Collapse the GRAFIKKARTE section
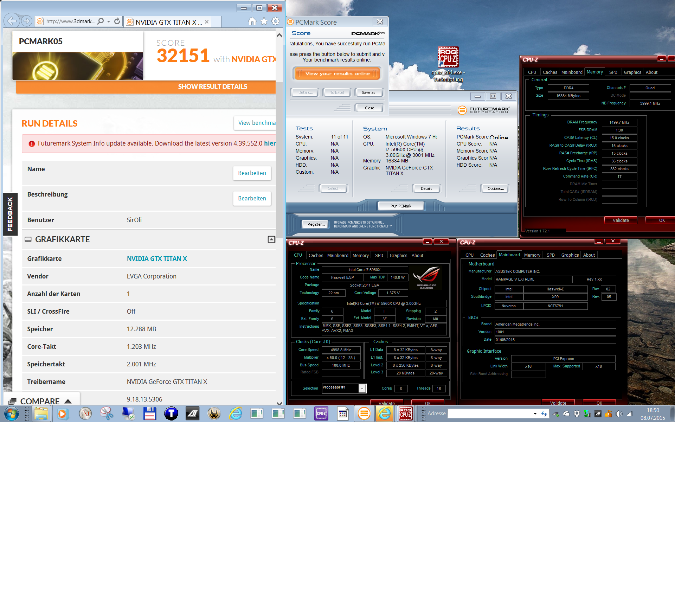This screenshot has width=675, height=616. pos(271,239)
